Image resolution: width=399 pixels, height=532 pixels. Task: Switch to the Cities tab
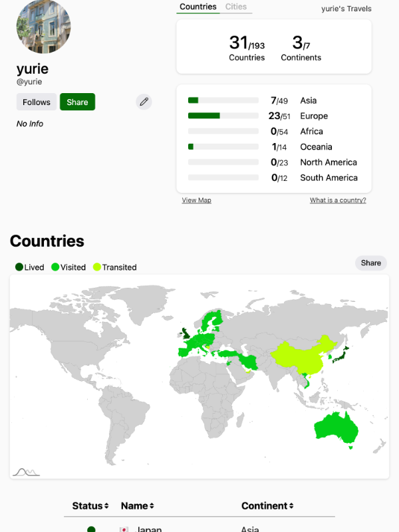(235, 7)
